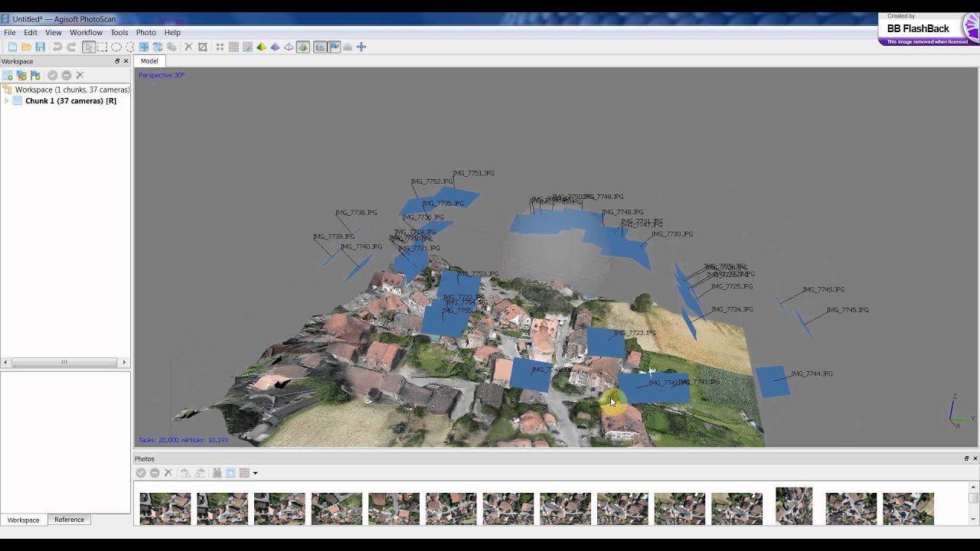This screenshot has width=980, height=551.
Task: Open a project using the folder icon
Action: [26, 47]
